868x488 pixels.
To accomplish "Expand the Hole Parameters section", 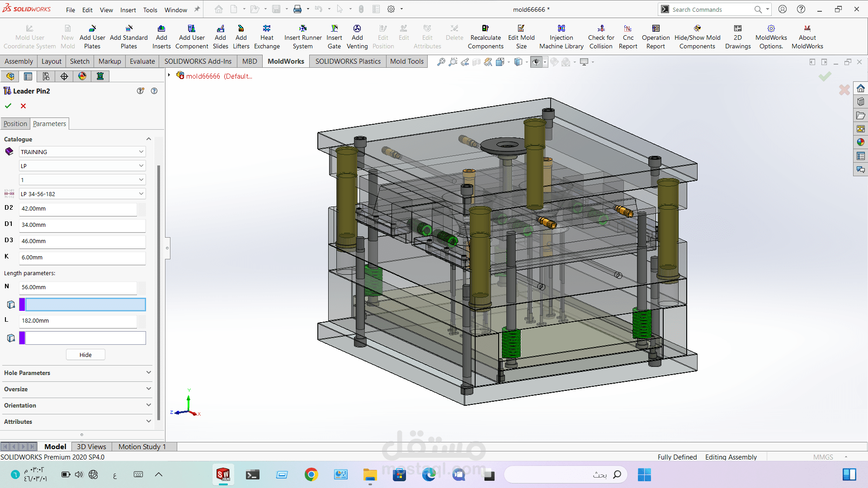I will pyautogui.click(x=77, y=373).
